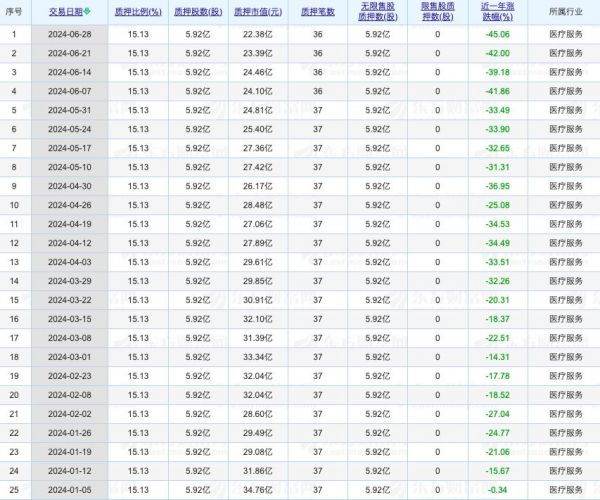600x500 pixels.
Task: Select date cell 2024-02-08
Action: tap(70, 395)
